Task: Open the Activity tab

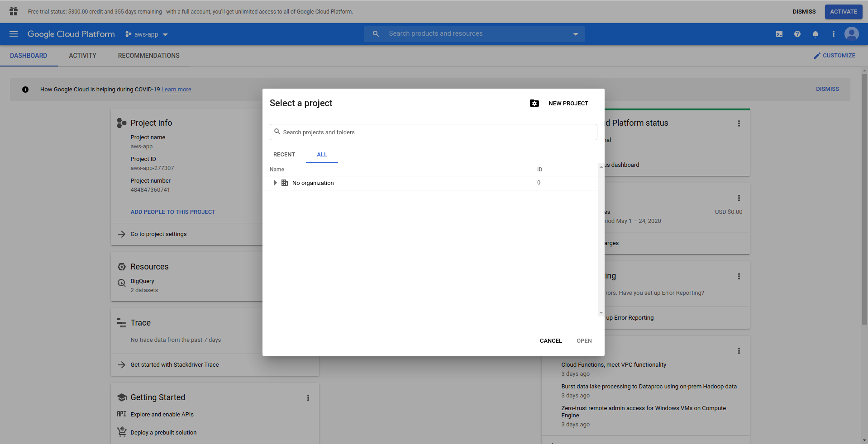Action: pos(82,56)
